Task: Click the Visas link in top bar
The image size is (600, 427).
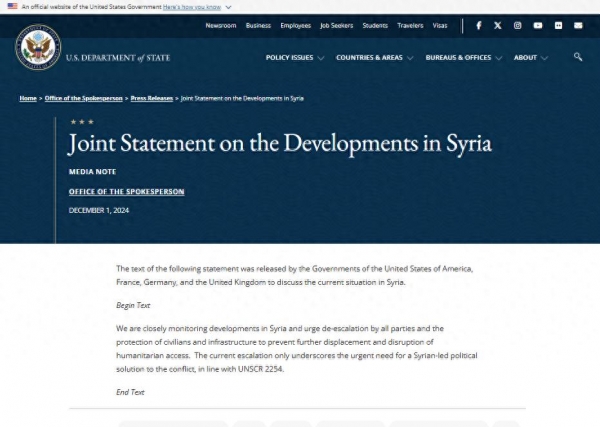Action: [440, 25]
